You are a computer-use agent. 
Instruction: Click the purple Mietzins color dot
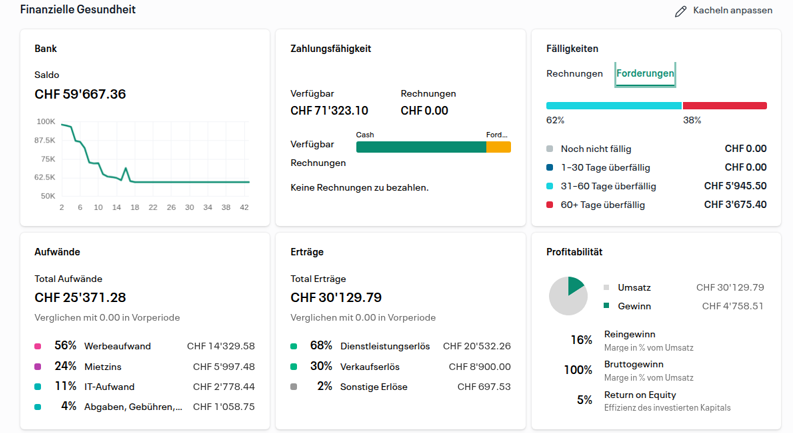pyautogui.click(x=37, y=367)
